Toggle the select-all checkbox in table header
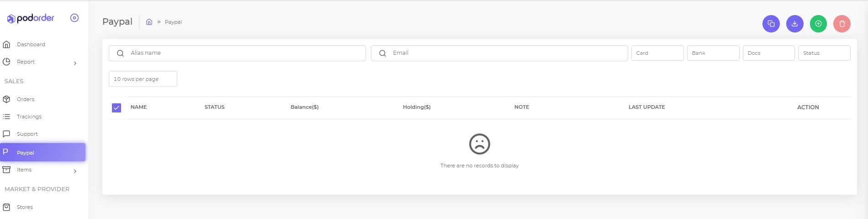The width and height of the screenshot is (868, 219). (116, 107)
